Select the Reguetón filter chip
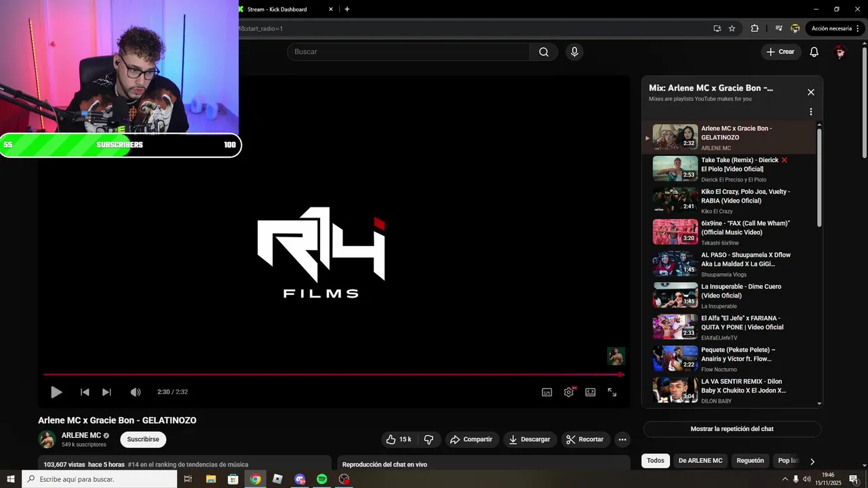The width and height of the screenshot is (868, 488). coord(750,461)
